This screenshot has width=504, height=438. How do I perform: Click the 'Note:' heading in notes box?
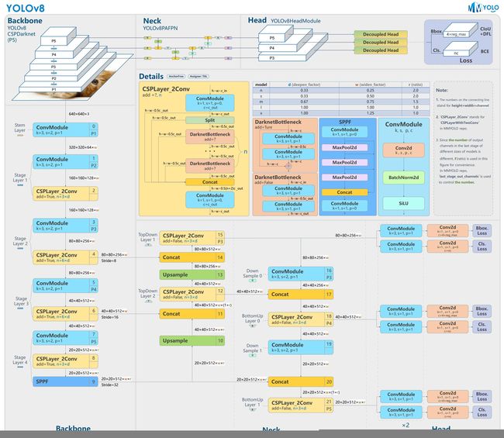442,90
